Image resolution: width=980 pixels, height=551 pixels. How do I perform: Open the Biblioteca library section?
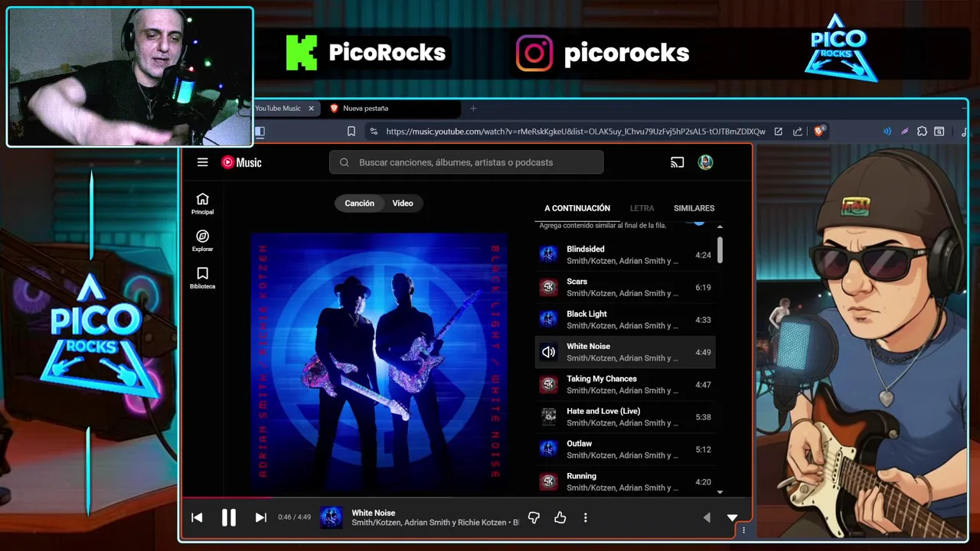click(x=202, y=278)
